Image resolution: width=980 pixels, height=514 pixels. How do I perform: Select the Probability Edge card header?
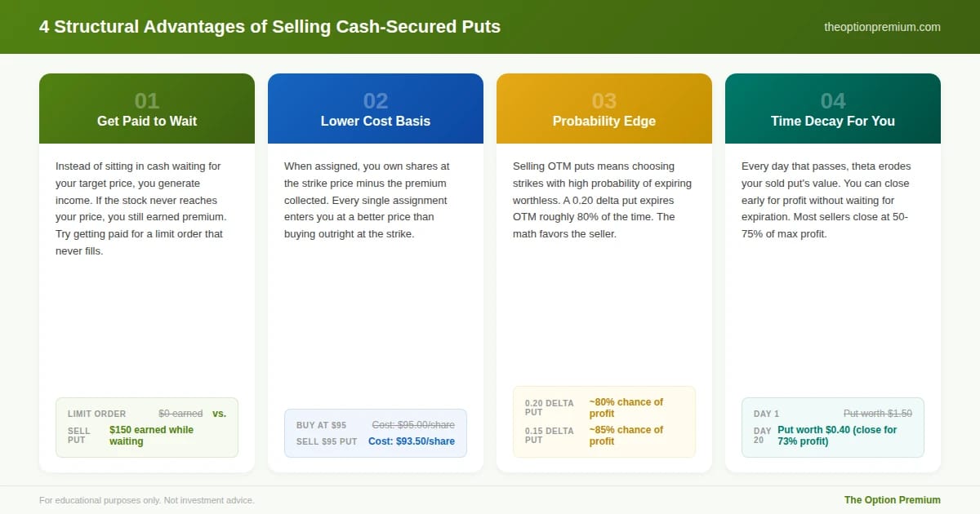[x=604, y=109]
